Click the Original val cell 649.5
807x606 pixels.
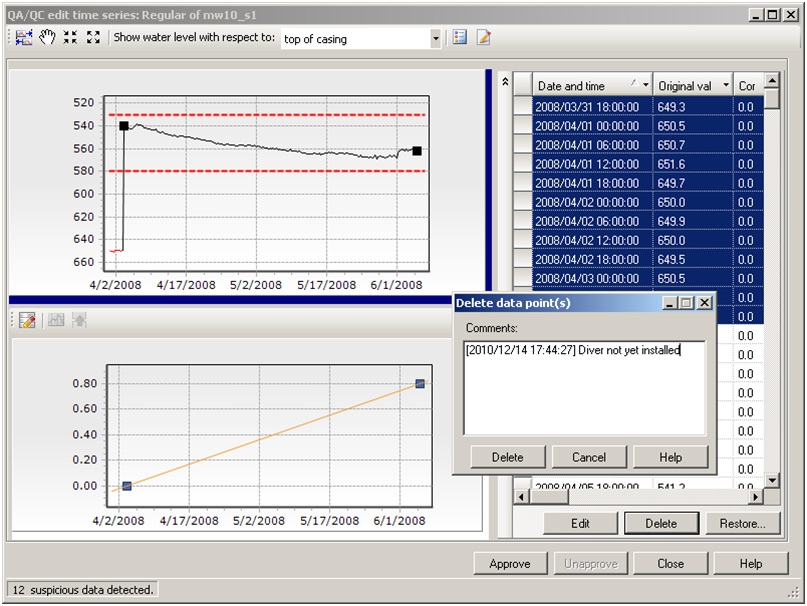693,259
